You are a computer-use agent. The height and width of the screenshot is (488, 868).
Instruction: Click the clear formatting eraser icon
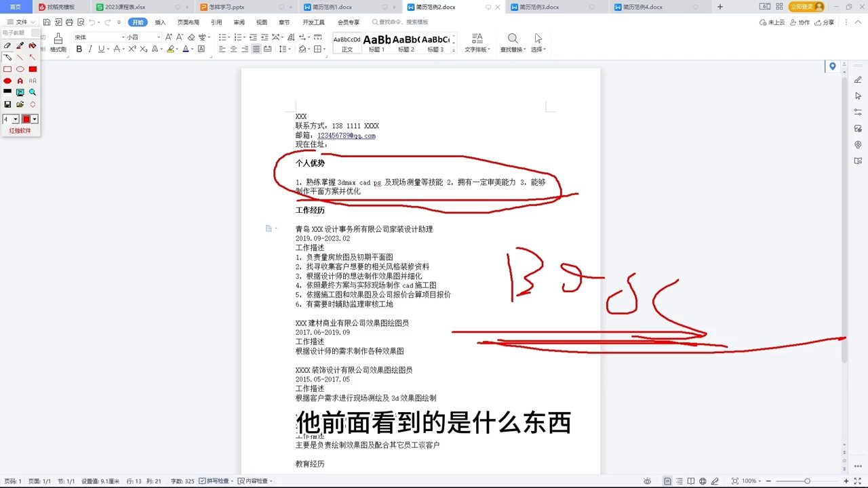tap(191, 37)
